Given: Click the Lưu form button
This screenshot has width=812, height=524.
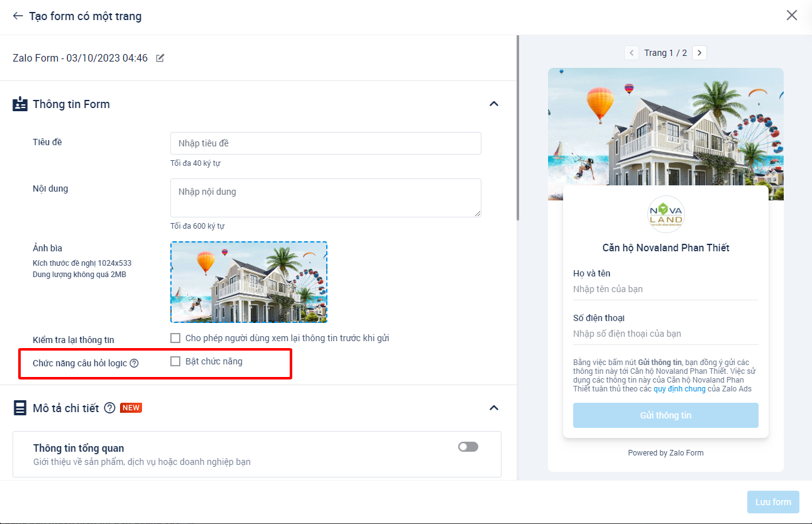Looking at the screenshot, I should [x=773, y=501].
